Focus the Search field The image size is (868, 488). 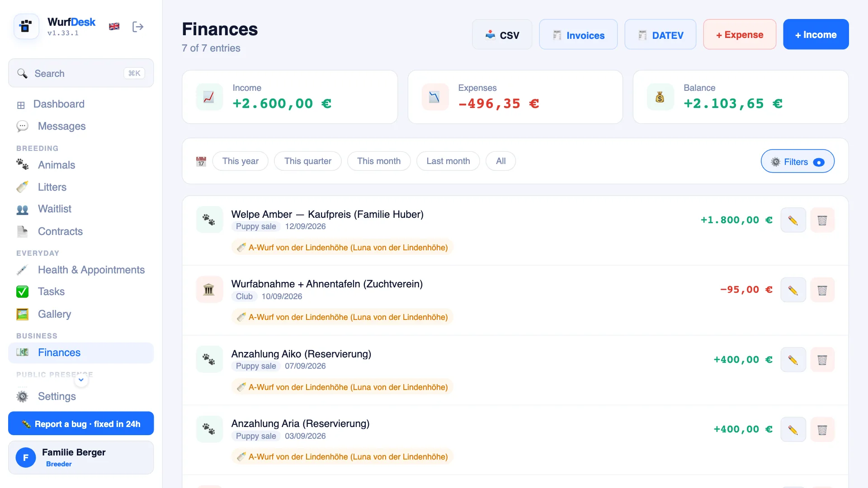pos(81,73)
